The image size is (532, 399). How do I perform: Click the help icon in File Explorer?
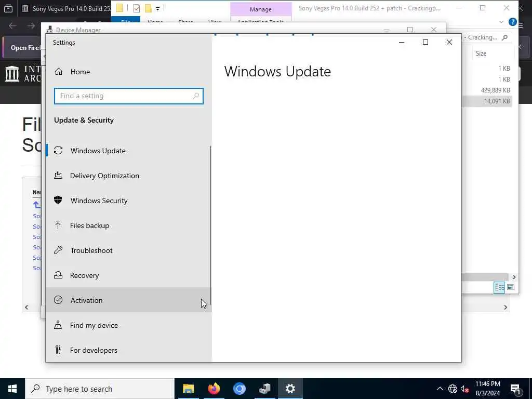point(512,22)
